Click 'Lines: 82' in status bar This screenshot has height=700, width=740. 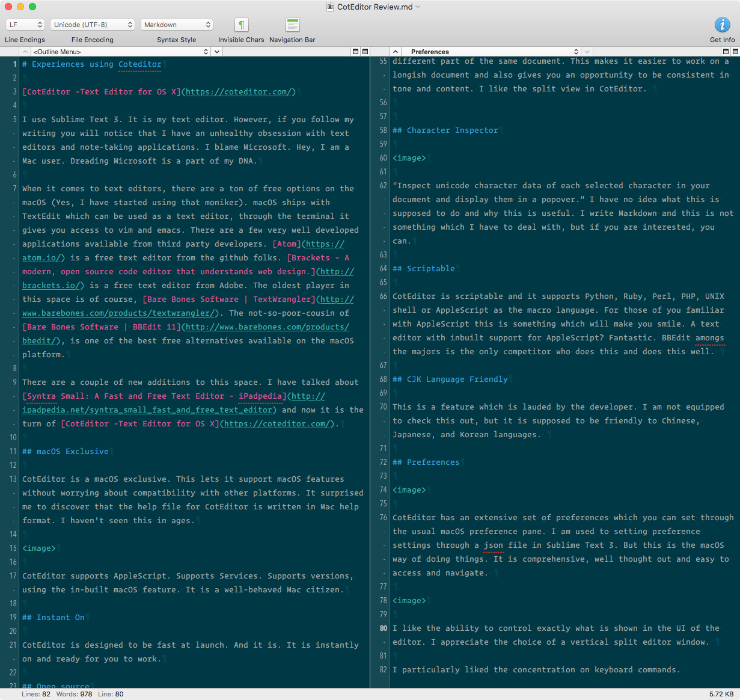coord(36,694)
